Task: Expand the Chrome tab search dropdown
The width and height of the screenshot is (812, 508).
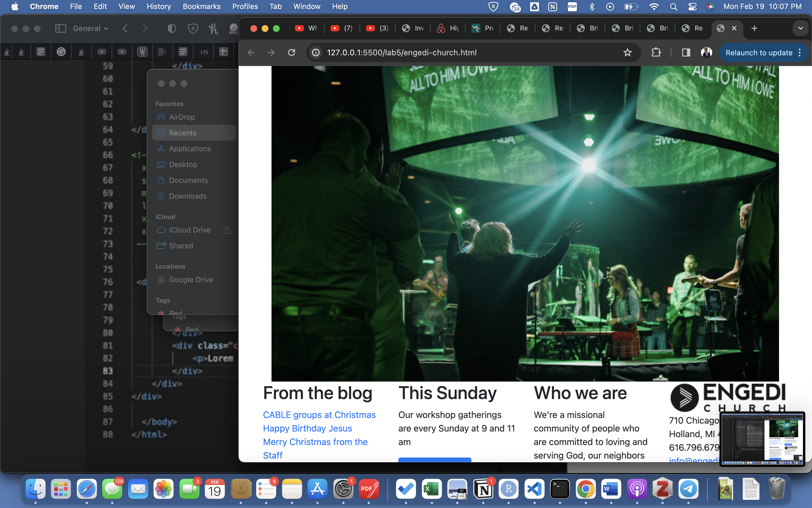Action: [801, 28]
